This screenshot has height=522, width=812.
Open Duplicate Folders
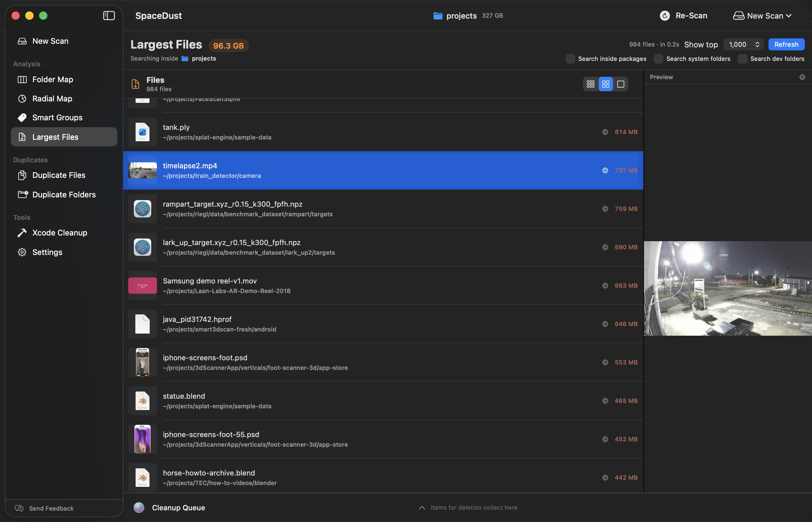[x=64, y=195]
